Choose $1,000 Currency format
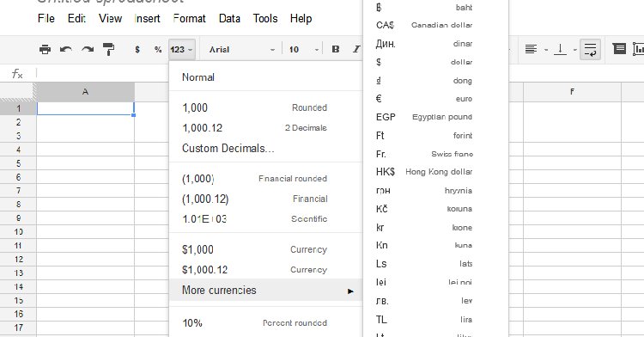This screenshot has height=337, width=644. 265,249
